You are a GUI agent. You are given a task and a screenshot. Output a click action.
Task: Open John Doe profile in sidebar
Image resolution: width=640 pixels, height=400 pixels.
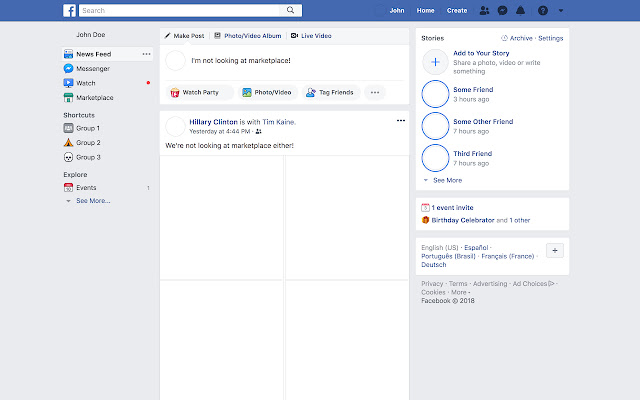click(x=91, y=35)
